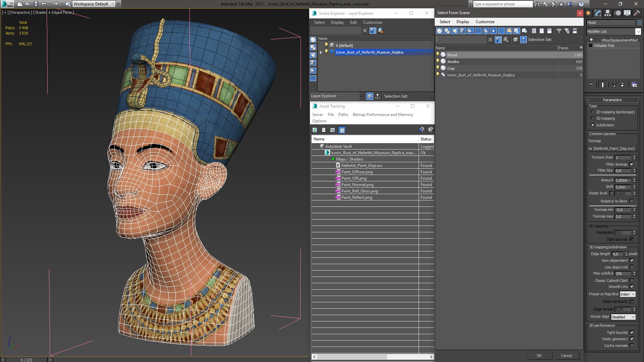The height and width of the screenshot is (362, 644).
Task: Click the Redo arrow icon
Action: coord(56,4)
